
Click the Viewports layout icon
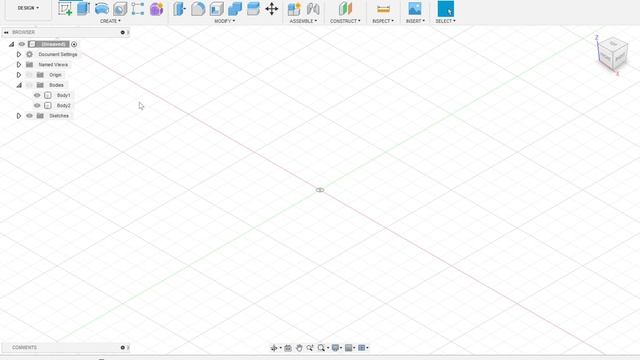tap(361, 348)
